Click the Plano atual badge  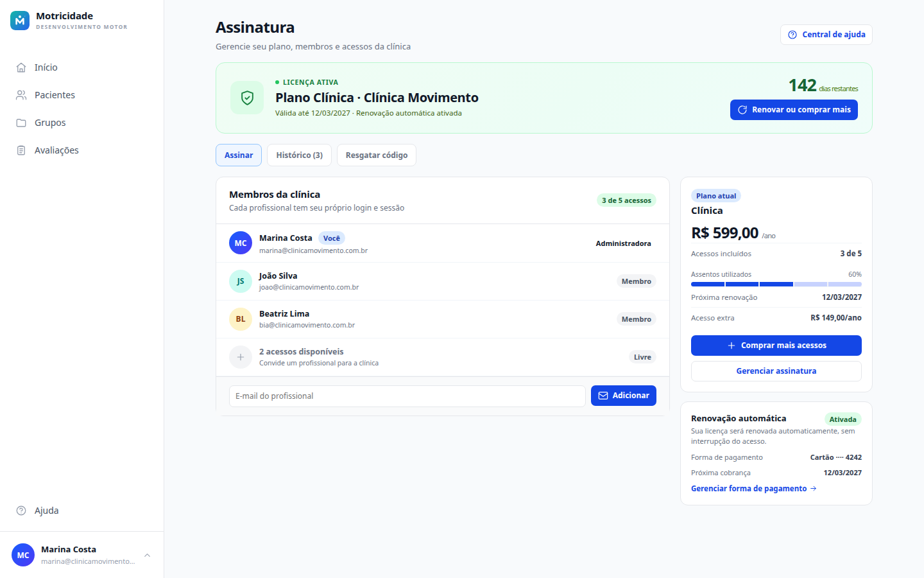pyautogui.click(x=716, y=196)
